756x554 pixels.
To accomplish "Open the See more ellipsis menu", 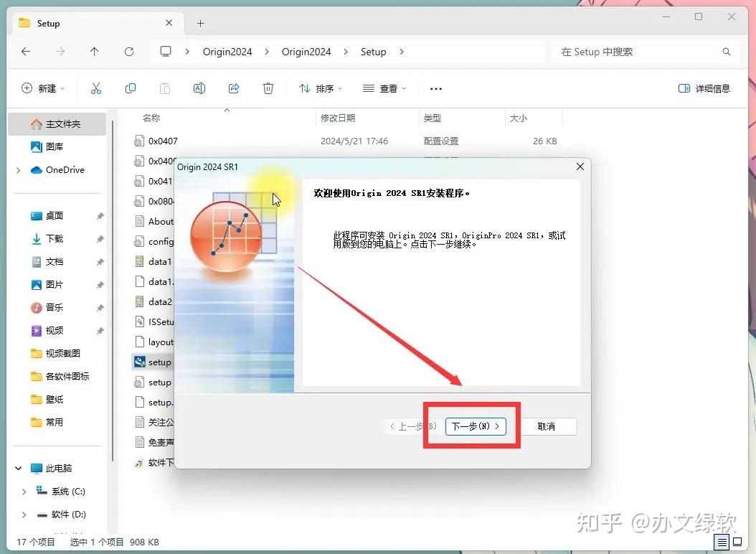I will (x=435, y=88).
